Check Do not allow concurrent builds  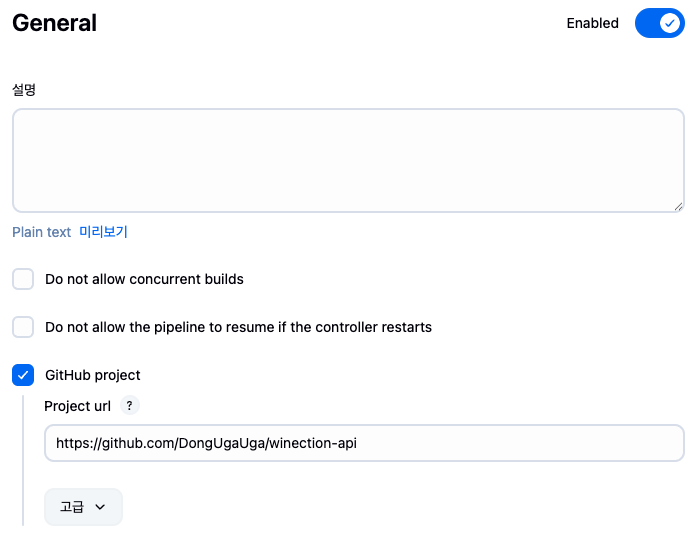tap(23, 279)
